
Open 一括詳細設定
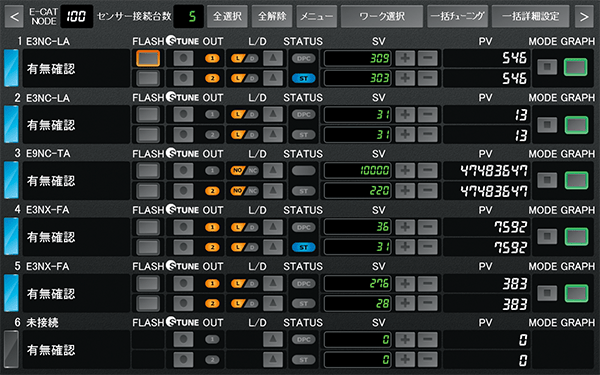[531, 16]
